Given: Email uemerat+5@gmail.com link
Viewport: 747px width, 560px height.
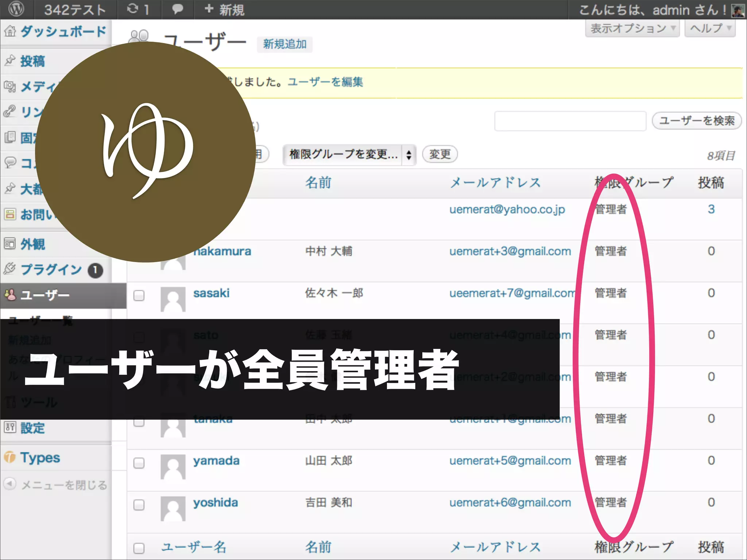Looking at the screenshot, I should coord(510,461).
